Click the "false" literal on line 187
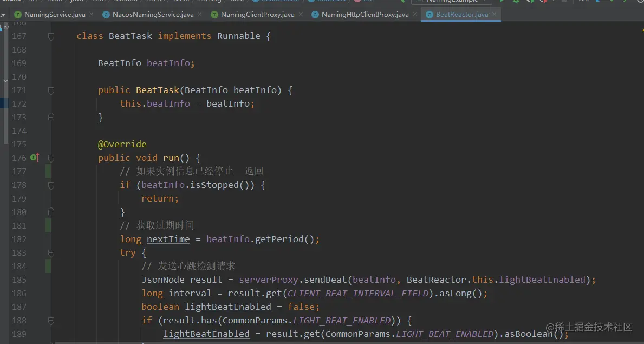The width and height of the screenshot is (644, 344). tap(301, 307)
